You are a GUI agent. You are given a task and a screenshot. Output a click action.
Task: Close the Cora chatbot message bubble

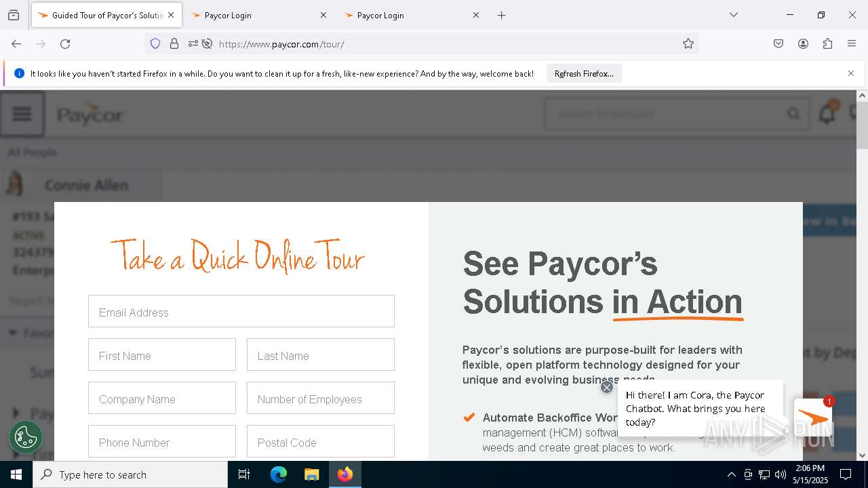click(607, 387)
